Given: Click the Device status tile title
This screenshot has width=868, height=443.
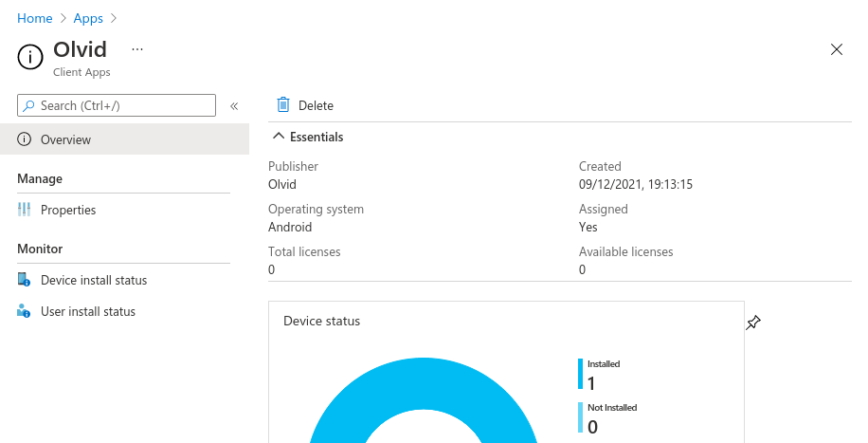Looking at the screenshot, I should [321, 321].
